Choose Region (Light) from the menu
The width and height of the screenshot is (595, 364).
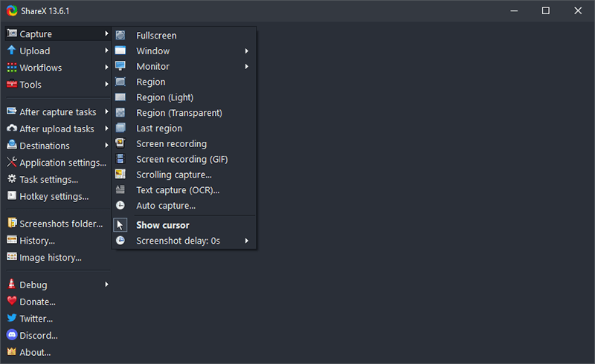point(164,97)
